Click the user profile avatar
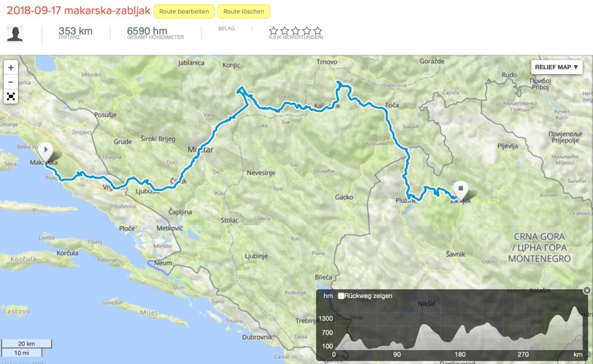The width and height of the screenshot is (593, 364). click(15, 34)
